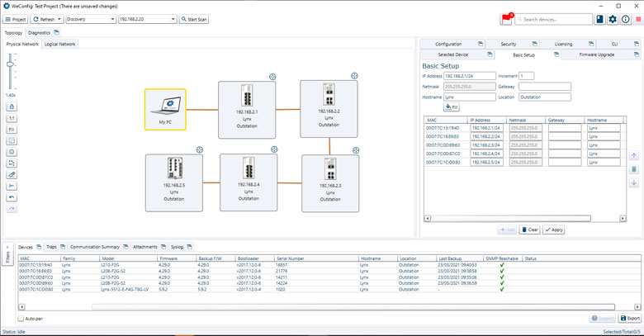Select device row 00:07:7C:1C:D0:80 in Devices table
Viewport: 644px width, 336px height.
click(x=329, y=289)
